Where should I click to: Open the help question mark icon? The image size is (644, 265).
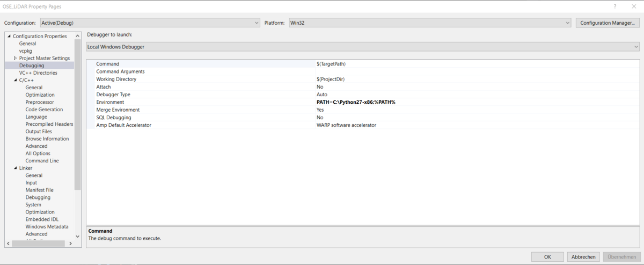[615, 6]
